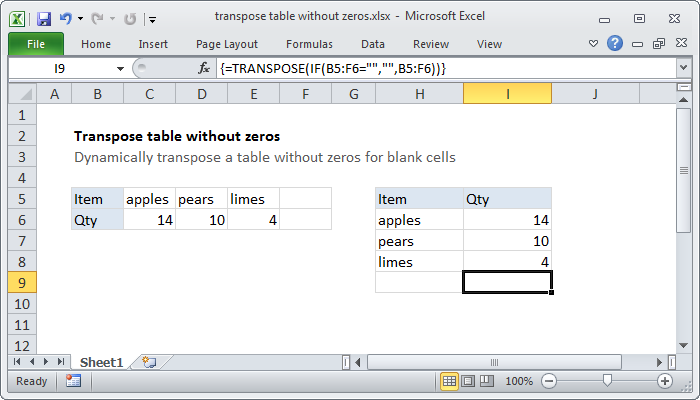The height and width of the screenshot is (400, 700).
Task: Click the Insert Worksheet icon
Action: pyautogui.click(x=149, y=362)
